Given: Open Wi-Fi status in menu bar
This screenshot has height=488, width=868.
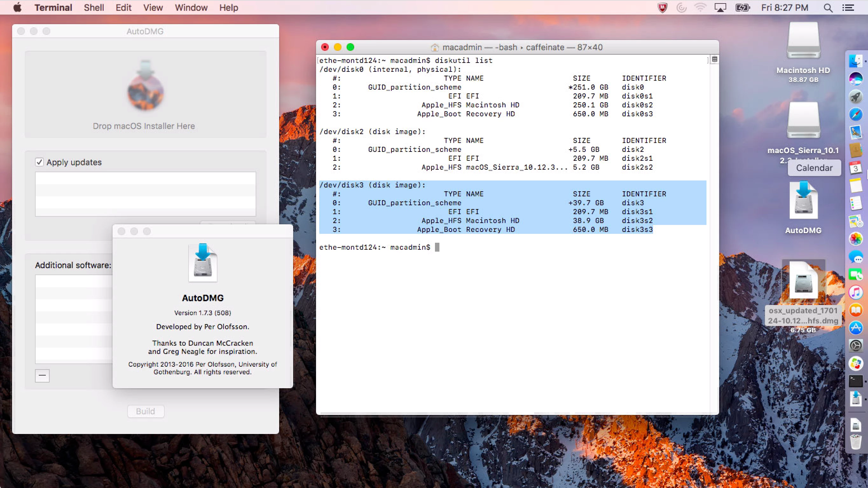Looking at the screenshot, I should 700,7.
